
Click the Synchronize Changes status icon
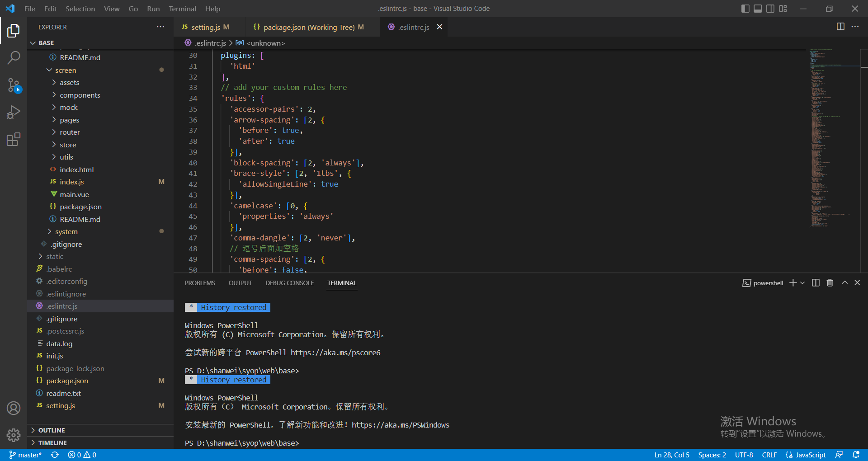pos(55,455)
